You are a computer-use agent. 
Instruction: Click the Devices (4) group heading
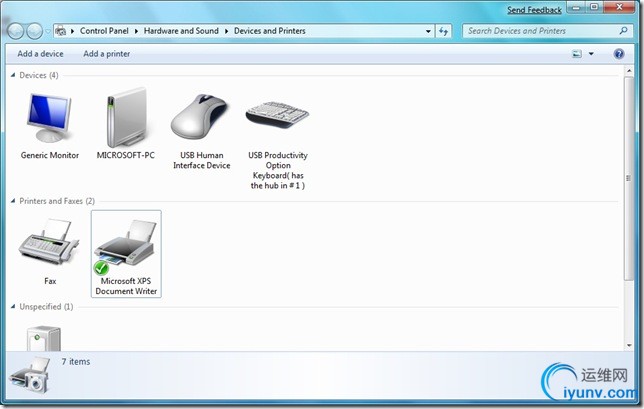pyautogui.click(x=39, y=75)
